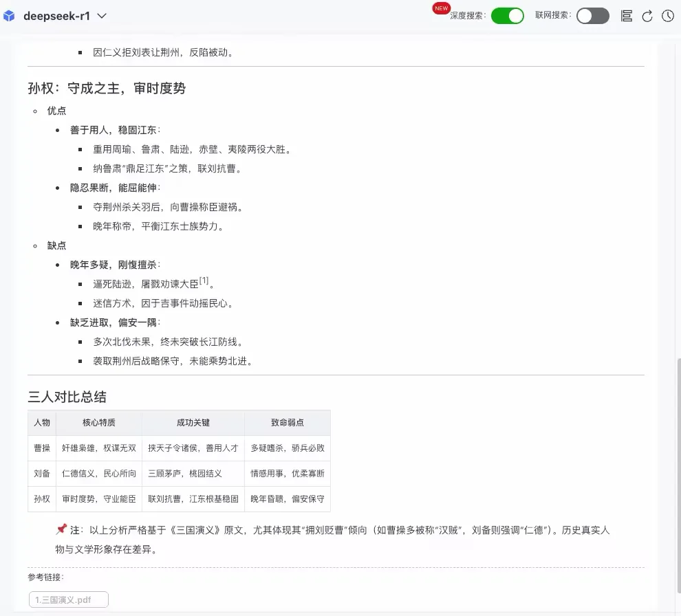This screenshot has width=681, height=616.
Task: Click the 致命弱点 table header
Action: (x=288, y=422)
